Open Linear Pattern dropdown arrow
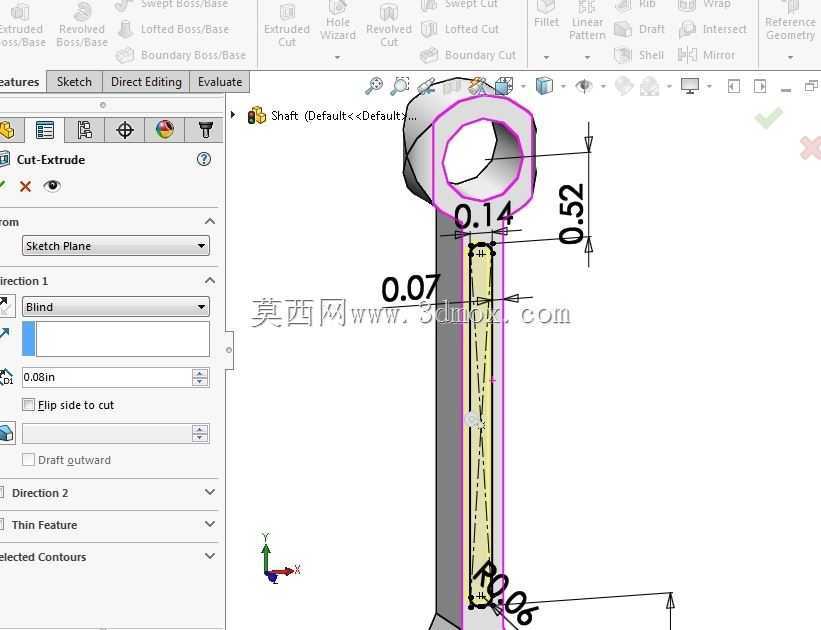This screenshot has height=630, width=821. (587, 57)
